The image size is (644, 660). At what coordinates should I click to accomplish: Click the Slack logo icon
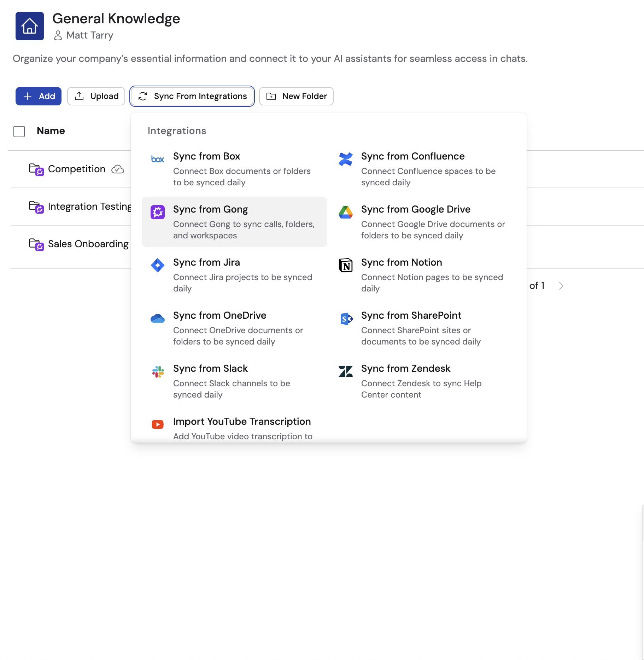[x=157, y=371]
